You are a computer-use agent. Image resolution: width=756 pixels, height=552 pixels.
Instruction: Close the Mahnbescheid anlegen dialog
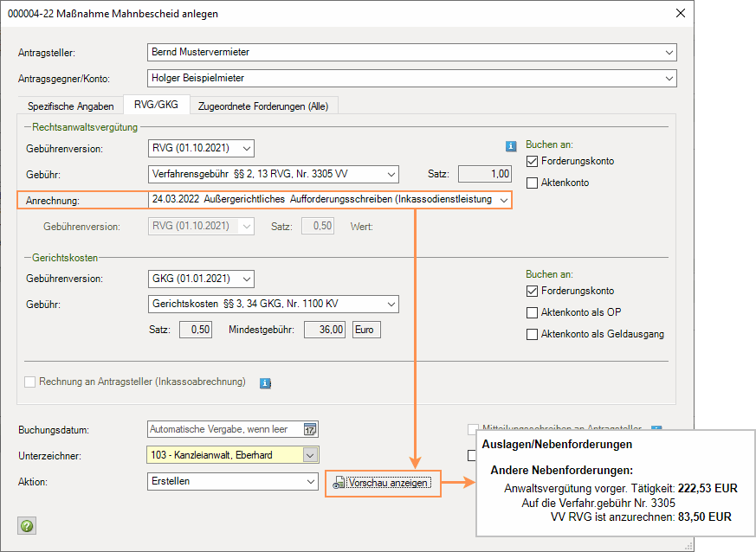pyautogui.click(x=681, y=13)
